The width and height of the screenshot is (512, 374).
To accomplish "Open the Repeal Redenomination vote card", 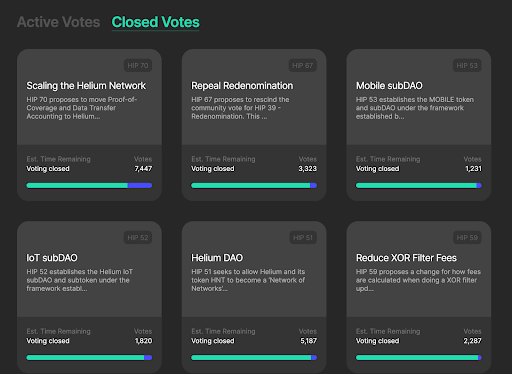I will point(254,125).
